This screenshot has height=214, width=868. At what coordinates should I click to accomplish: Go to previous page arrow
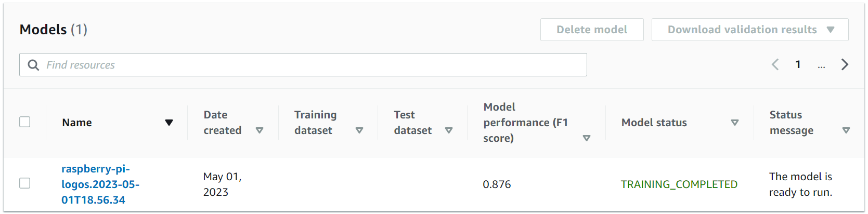(775, 64)
